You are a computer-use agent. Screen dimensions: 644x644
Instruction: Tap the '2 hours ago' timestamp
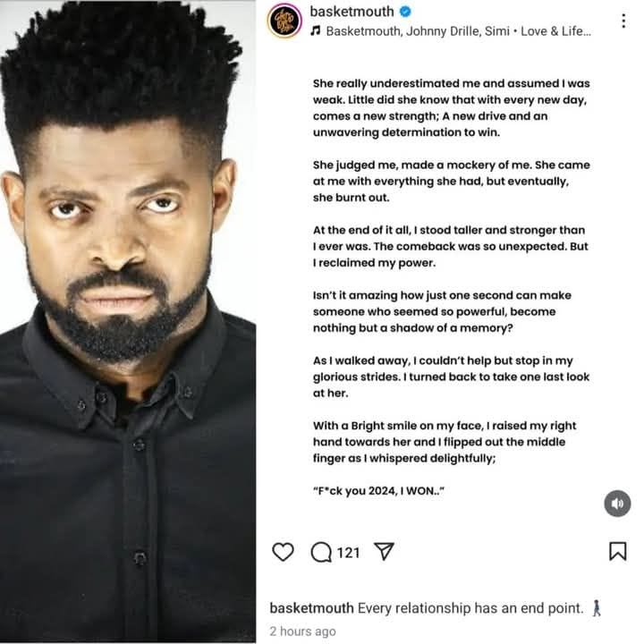tap(302, 631)
